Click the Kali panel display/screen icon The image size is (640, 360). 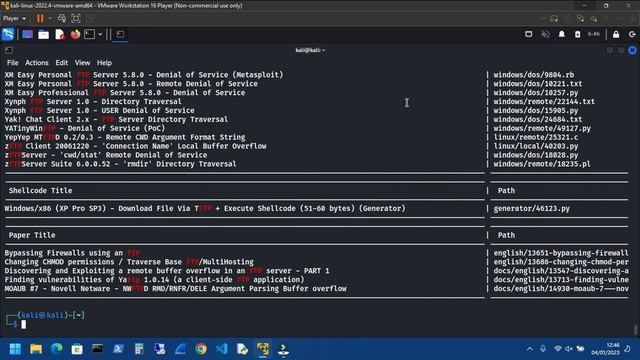[529, 34]
